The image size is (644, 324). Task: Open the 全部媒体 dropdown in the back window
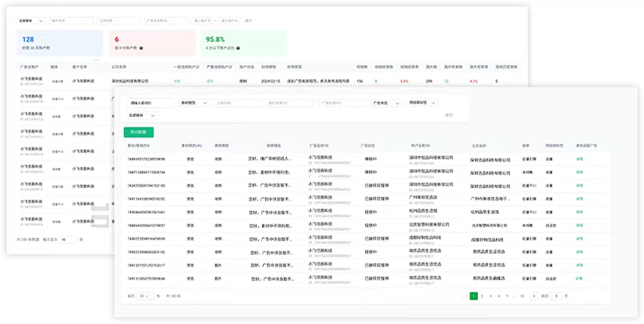[31, 20]
